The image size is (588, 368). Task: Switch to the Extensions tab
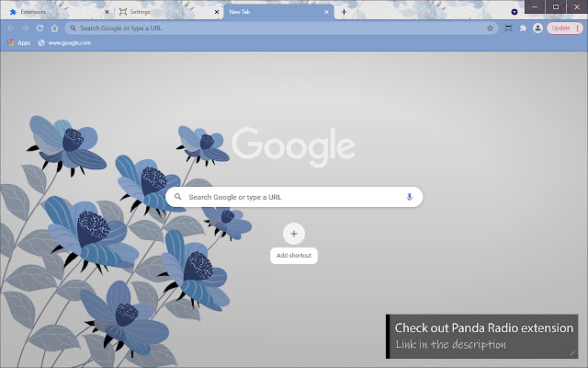click(57, 12)
